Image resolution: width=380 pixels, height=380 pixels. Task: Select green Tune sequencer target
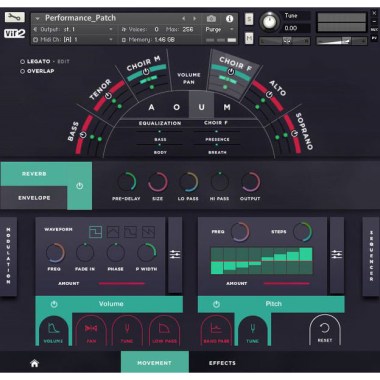point(253,330)
